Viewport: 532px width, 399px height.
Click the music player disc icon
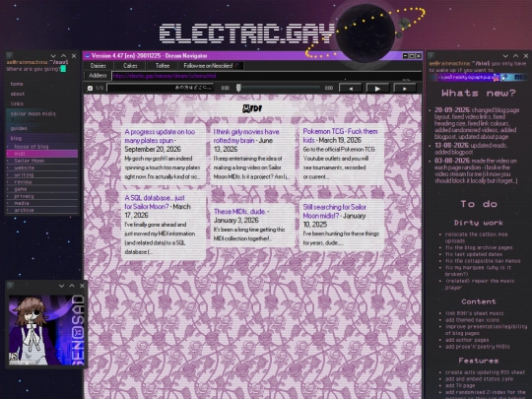(x=90, y=89)
